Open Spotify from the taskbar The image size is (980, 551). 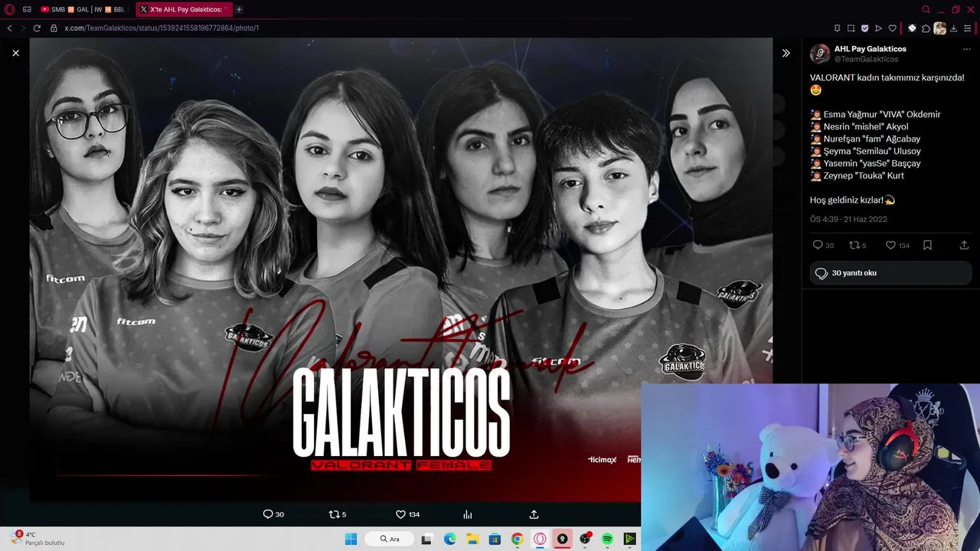coord(607,539)
